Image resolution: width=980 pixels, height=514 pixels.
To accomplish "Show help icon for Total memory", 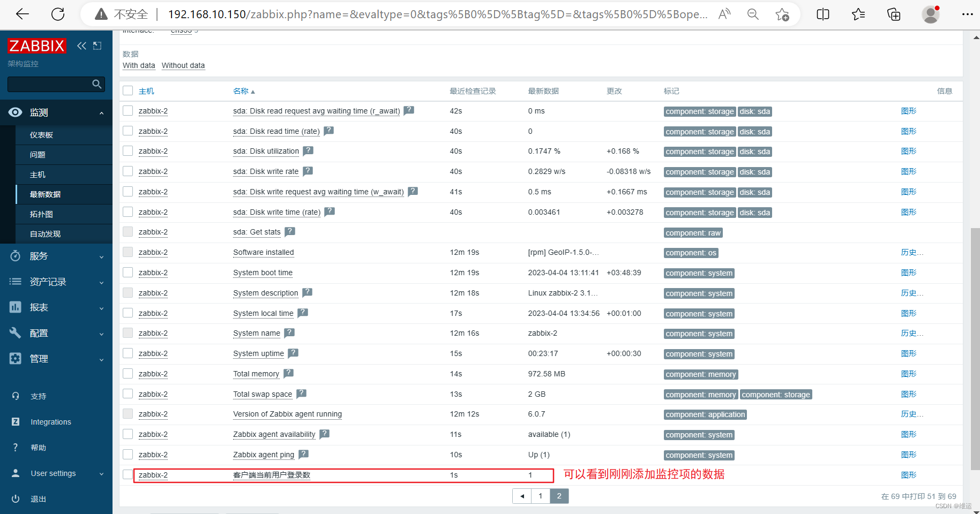I will point(288,373).
